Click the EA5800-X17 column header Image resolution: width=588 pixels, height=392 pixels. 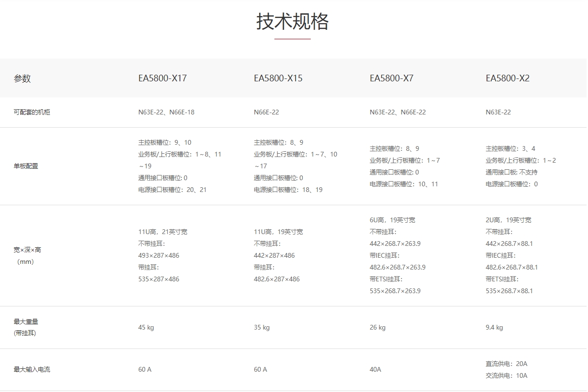(x=162, y=78)
